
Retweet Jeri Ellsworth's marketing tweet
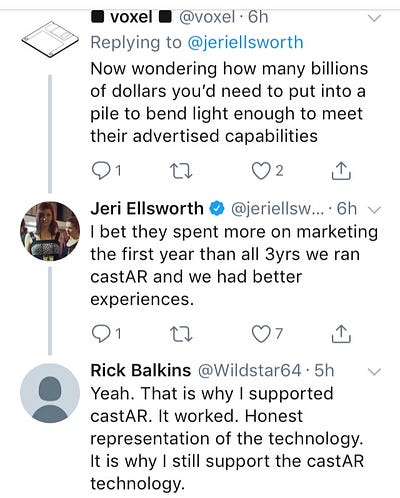pos(181,334)
